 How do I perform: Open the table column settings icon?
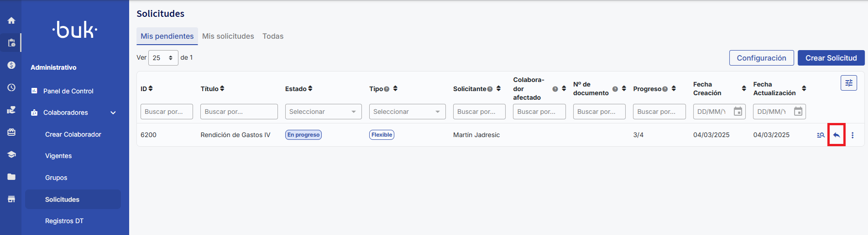pyautogui.click(x=848, y=83)
